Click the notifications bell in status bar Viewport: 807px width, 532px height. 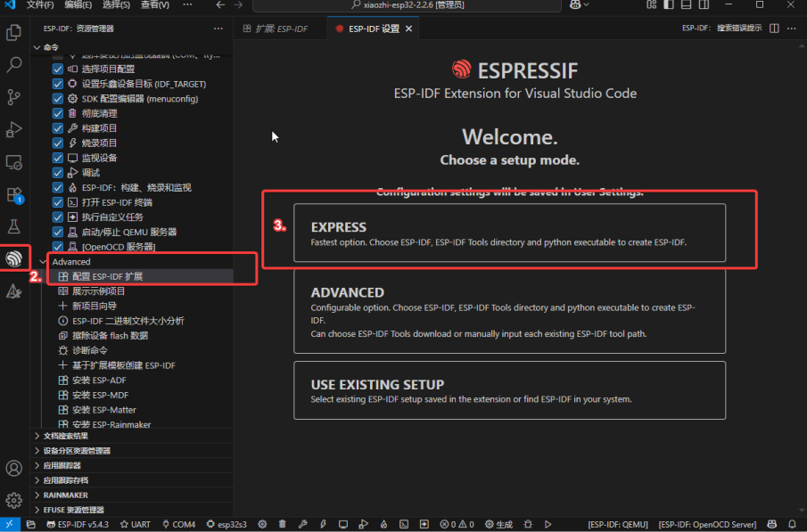pyautogui.click(x=793, y=524)
